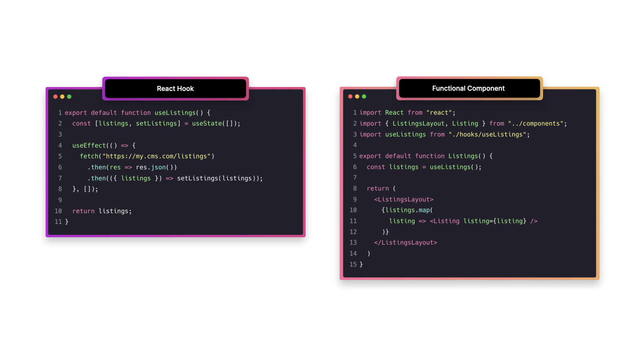Click the red dot in Functional Component window

(350, 97)
